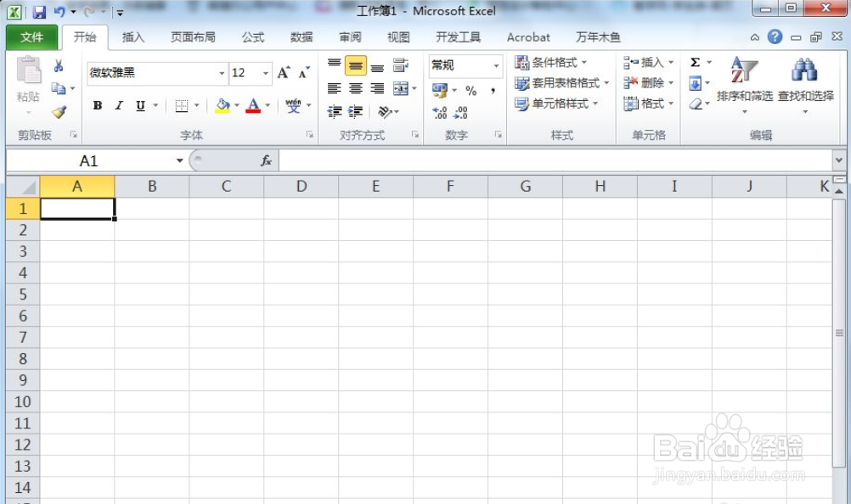
Task: Decrease the cell indent
Action: 335,112
